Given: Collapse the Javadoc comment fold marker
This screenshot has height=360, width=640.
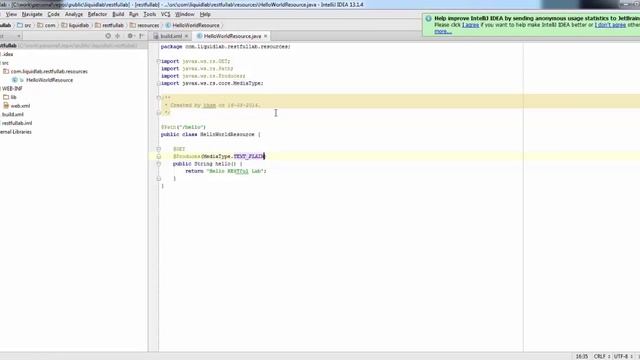Looking at the screenshot, I should tap(158, 98).
